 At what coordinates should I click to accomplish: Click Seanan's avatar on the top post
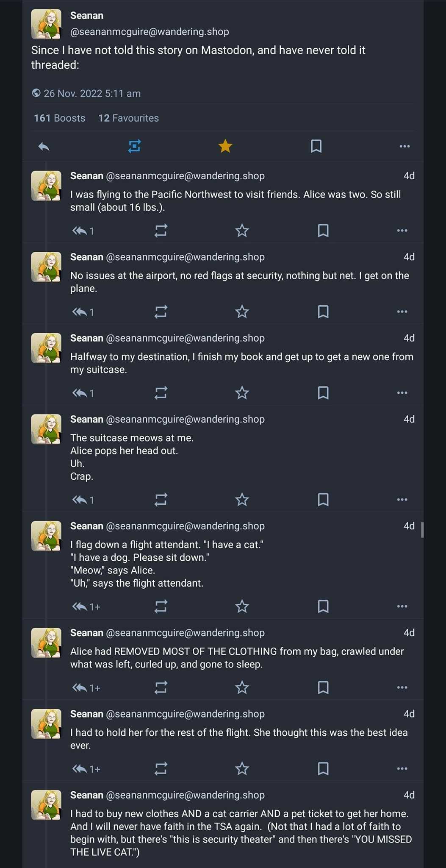[46, 24]
